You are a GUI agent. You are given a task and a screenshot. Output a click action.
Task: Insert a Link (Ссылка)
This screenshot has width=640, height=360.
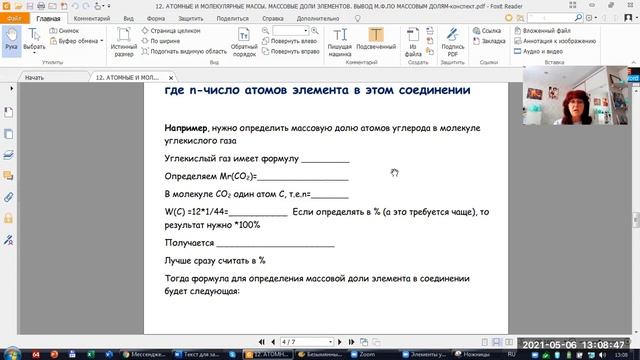point(487,31)
